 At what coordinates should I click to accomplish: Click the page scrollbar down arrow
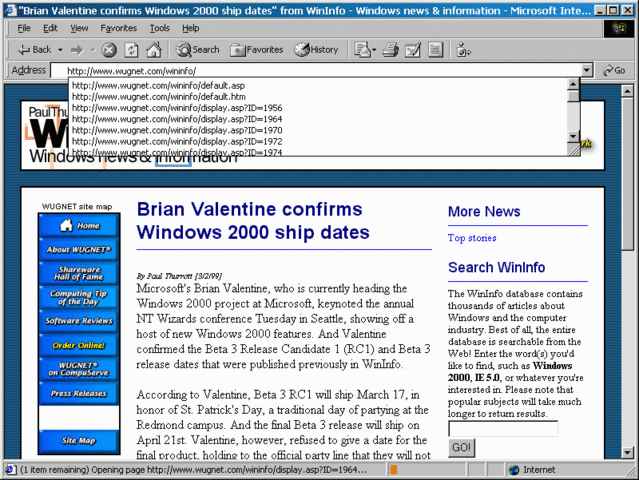pyautogui.click(x=628, y=452)
